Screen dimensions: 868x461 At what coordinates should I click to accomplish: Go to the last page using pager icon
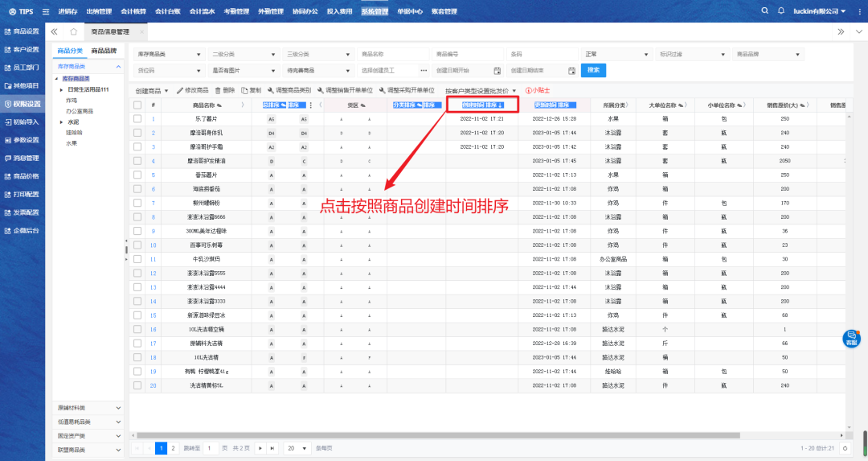click(272, 447)
